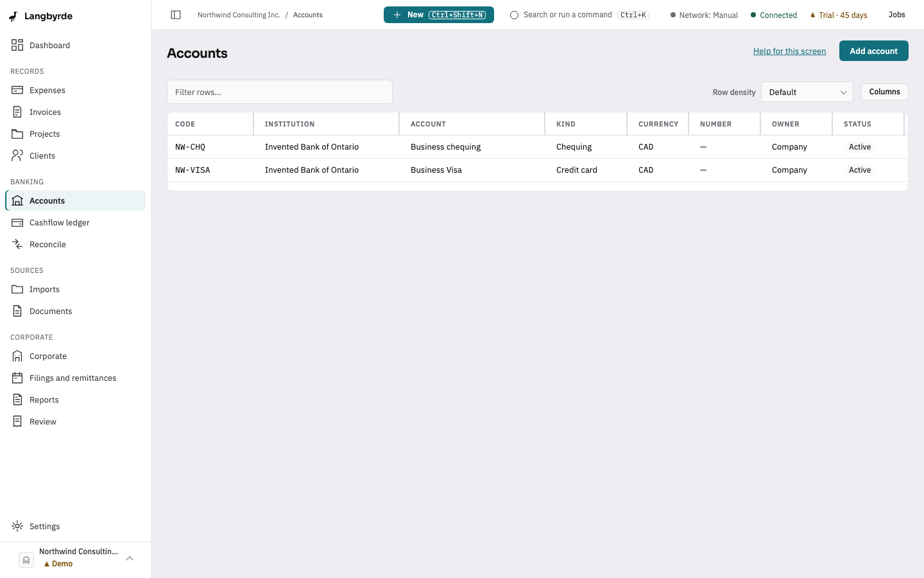Click the Business Visa account name
Image resolution: width=924 pixels, height=578 pixels.
(436, 170)
